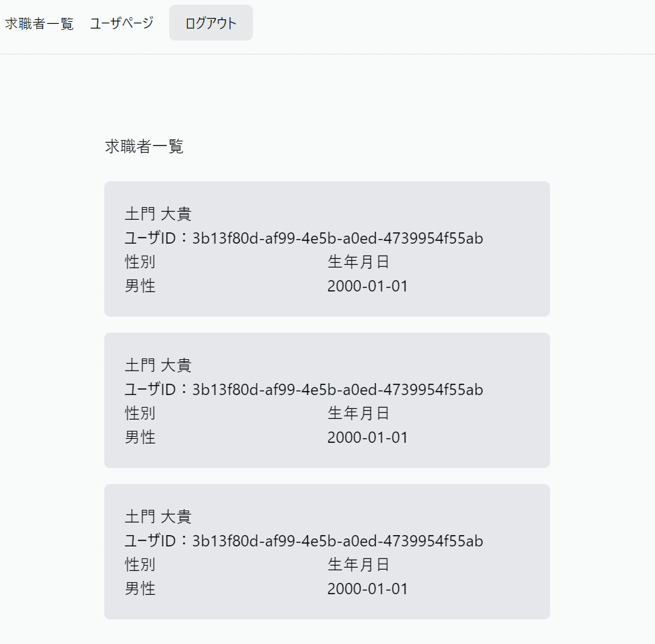Go to ユーザページ from the navigation bar
This screenshot has width=655, height=644.
121,23
